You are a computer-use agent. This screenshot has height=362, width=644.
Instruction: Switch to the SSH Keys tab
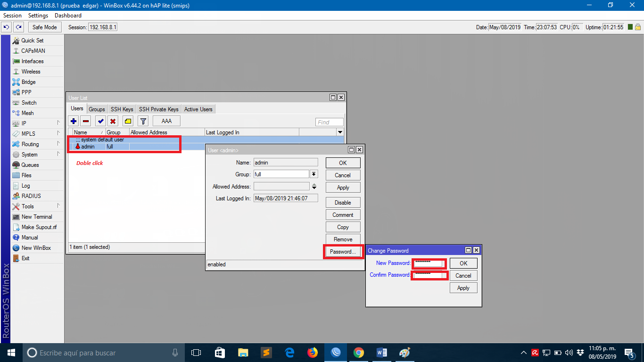122,109
